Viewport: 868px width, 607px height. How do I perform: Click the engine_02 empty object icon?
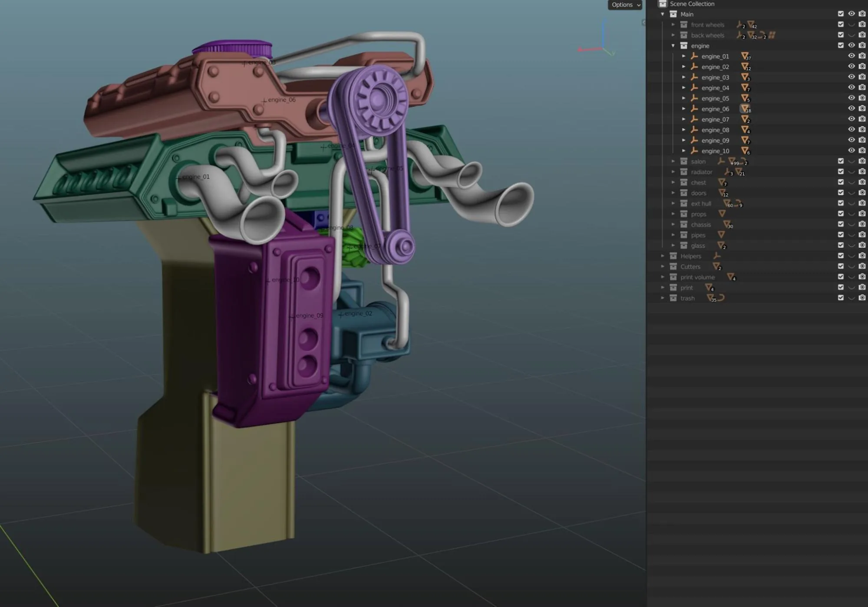pos(694,66)
